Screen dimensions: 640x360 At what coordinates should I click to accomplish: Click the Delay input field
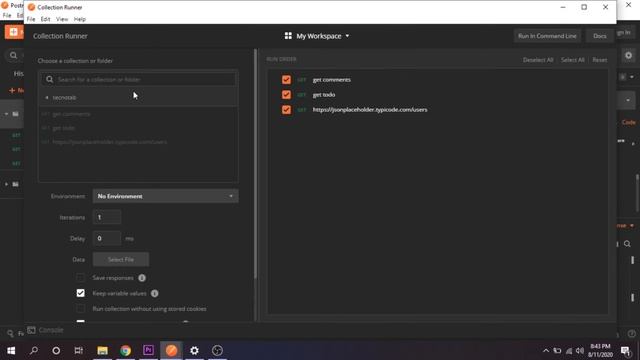[107, 238]
